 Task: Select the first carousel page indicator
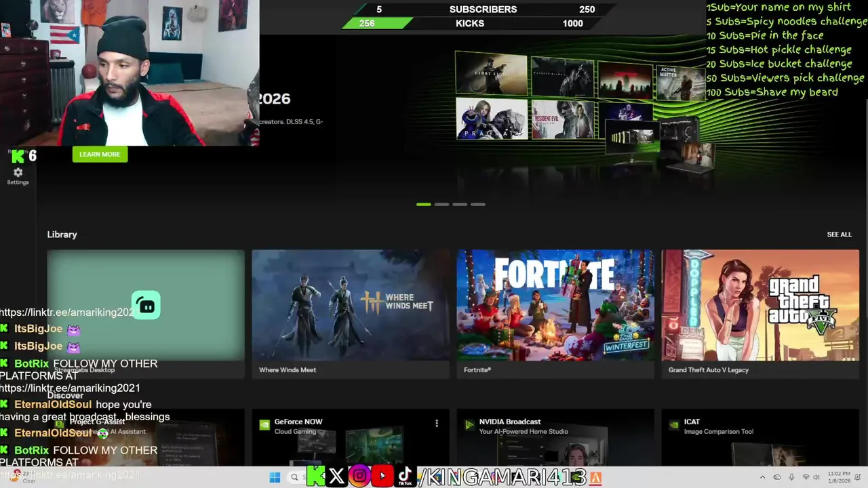[x=424, y=204]
